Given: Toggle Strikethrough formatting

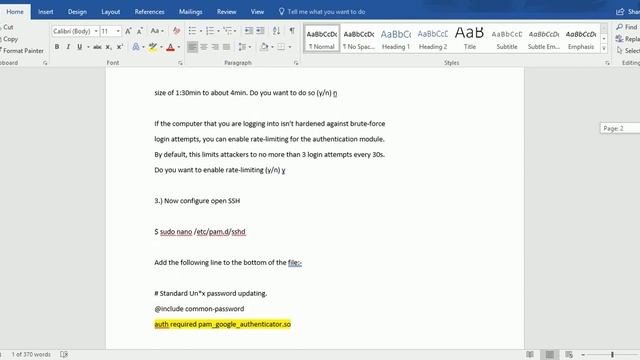Looking at the screenshot, I should pyautogui.click(x=97, y=47).
